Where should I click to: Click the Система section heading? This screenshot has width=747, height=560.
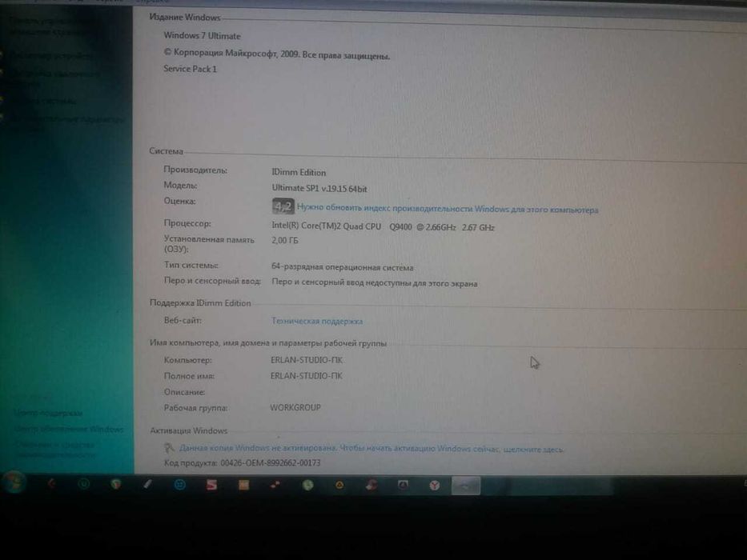(166, 151)
